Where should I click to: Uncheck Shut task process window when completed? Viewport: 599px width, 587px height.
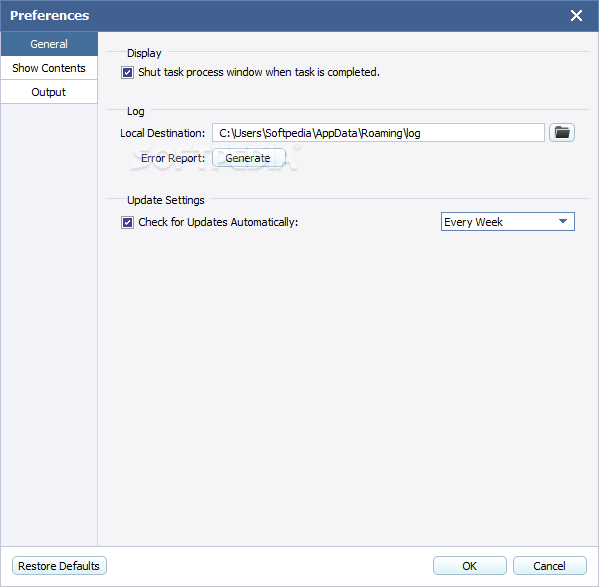tap(127, 72)
